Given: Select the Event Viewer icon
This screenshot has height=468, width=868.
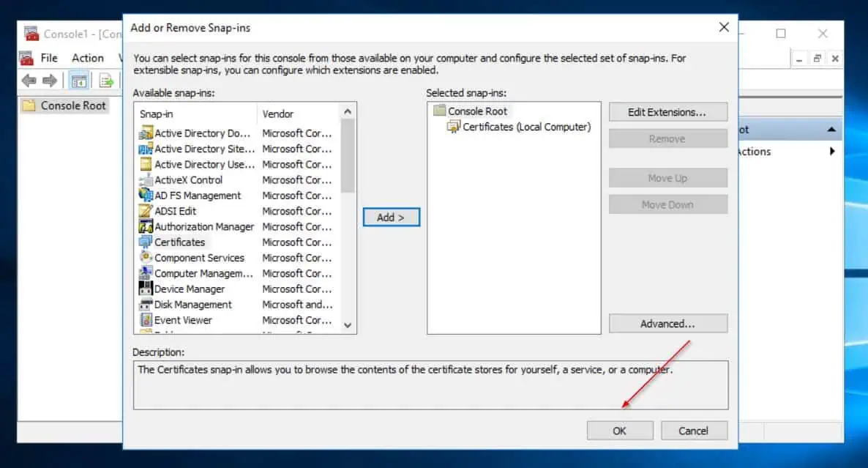Looking at the screenshot, I should [x=146, y=319].
